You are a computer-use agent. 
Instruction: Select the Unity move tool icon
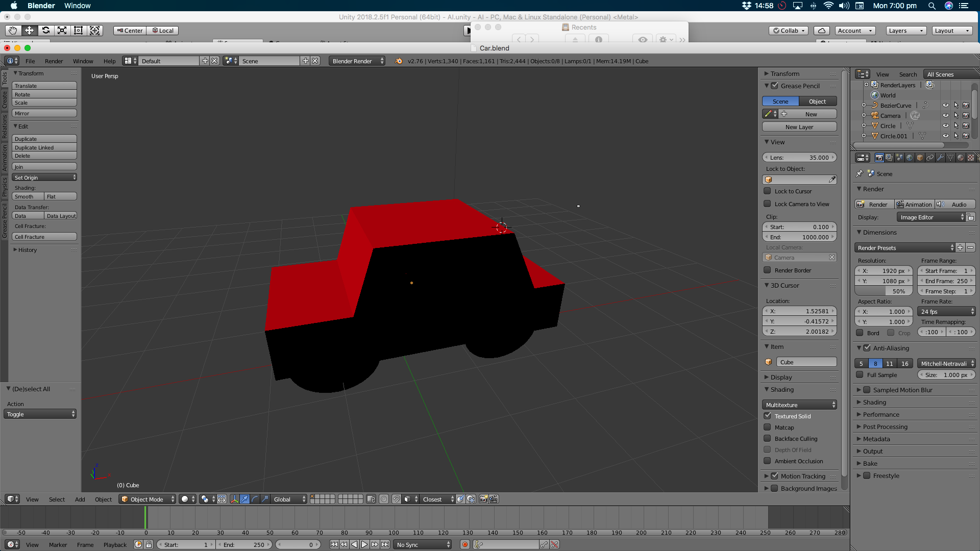[x=29, y=31]
